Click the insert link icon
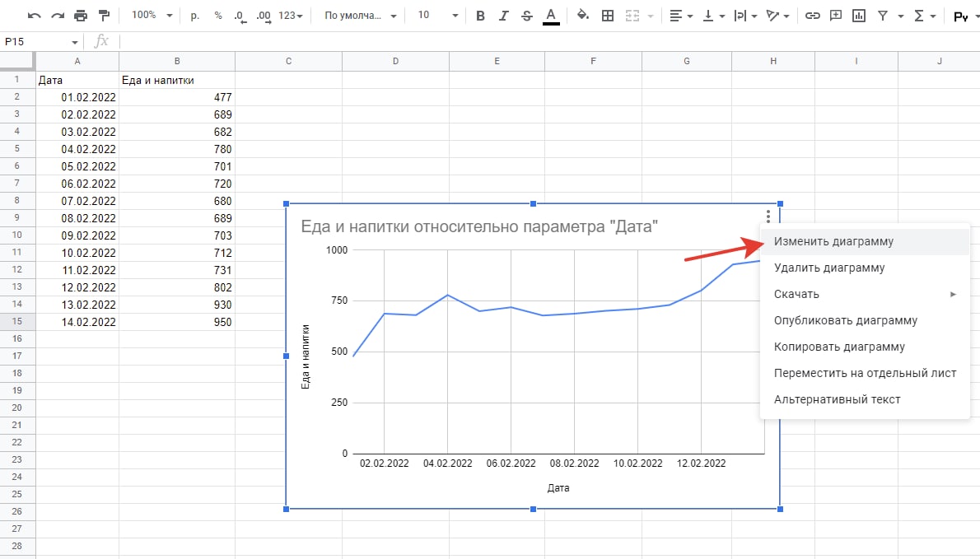This screenshot has height=559, width=980. coord(813,16)
